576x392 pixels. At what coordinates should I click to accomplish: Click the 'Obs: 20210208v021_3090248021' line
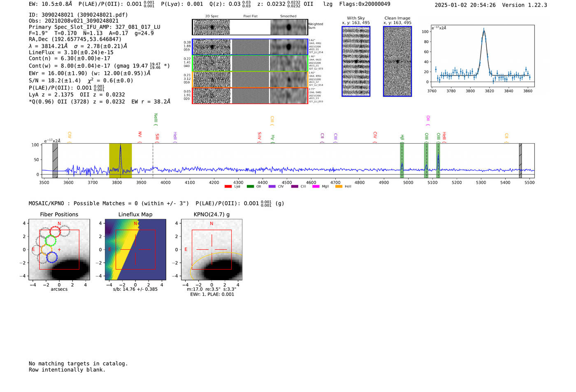point(74,21)
